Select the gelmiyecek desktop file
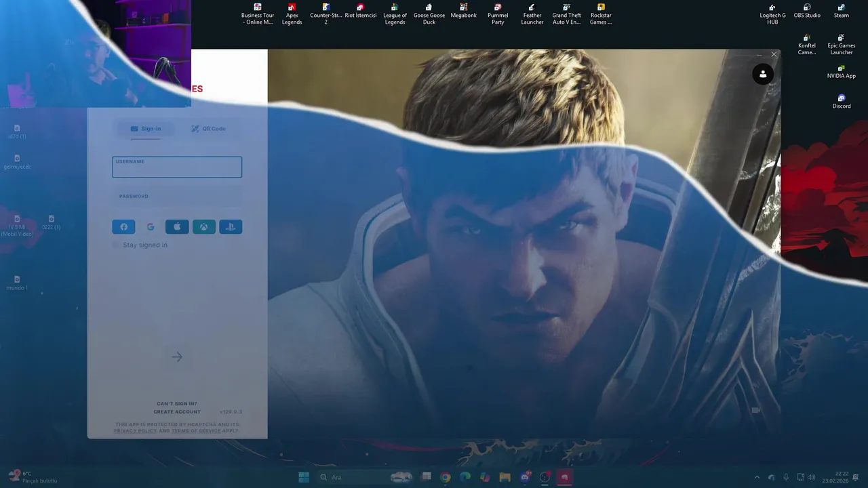Image resolution: width=868 pixels, height=488 pixels. click(17, 162)
